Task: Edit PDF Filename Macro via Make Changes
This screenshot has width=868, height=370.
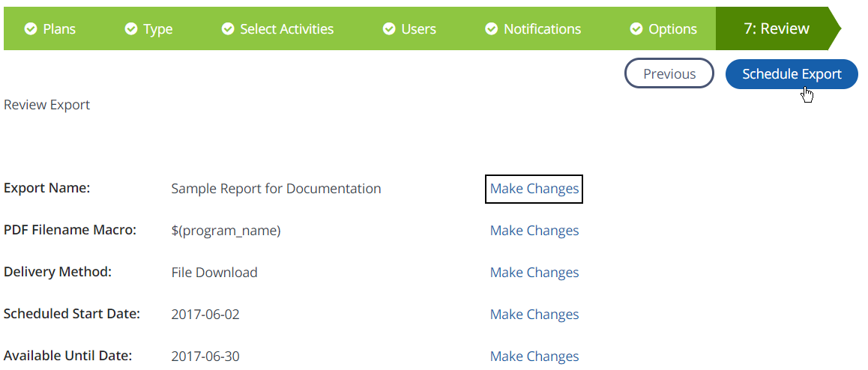Action: (534, 231)
